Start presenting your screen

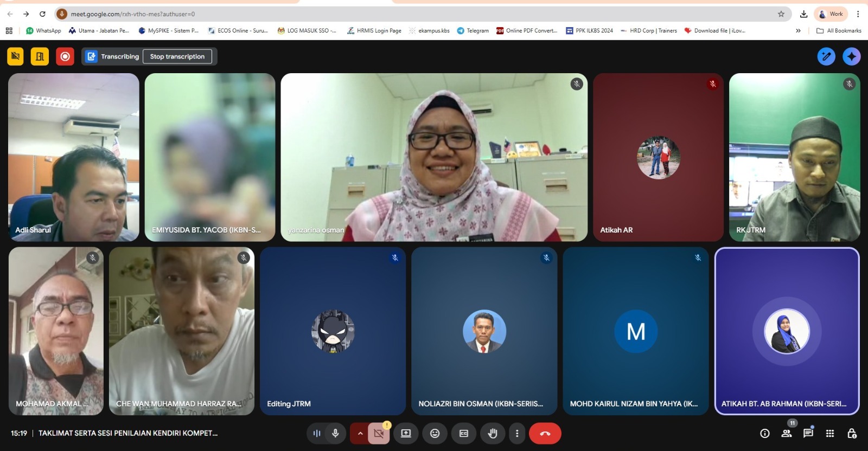[406, 433]
